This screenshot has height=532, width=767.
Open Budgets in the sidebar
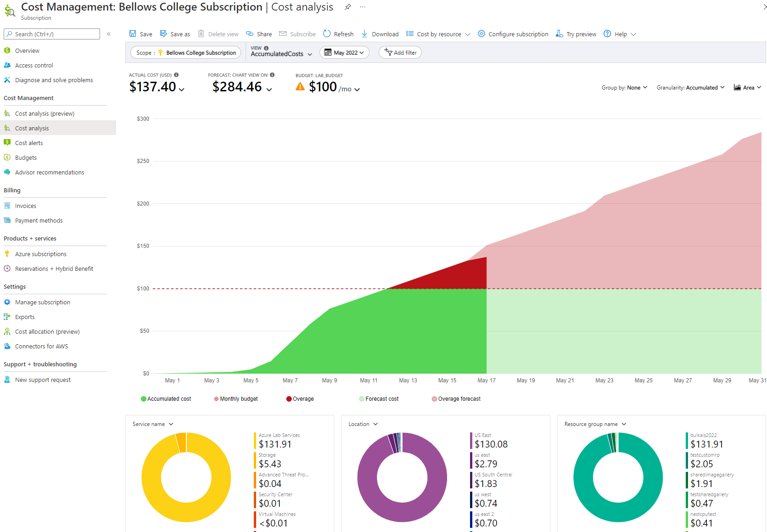26,157
